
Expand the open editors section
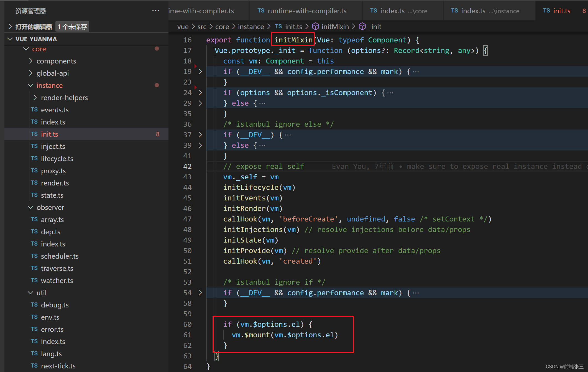10,27
